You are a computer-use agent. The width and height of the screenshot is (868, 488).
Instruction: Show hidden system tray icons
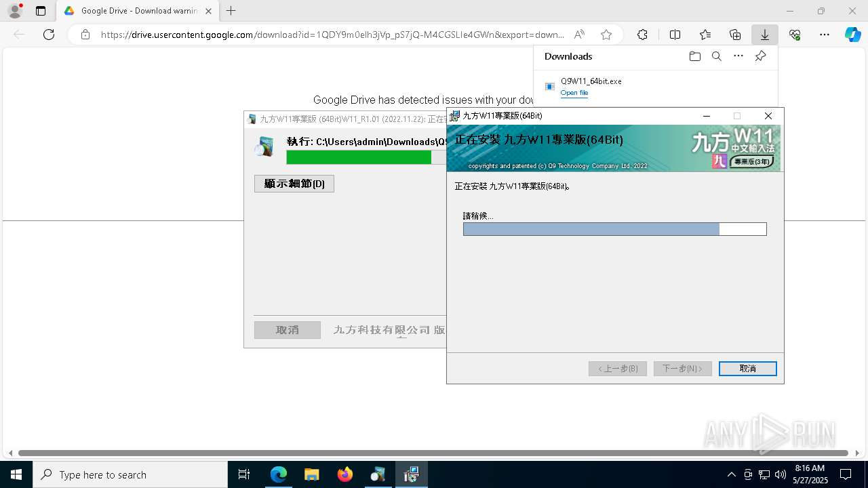click(731, 474)
